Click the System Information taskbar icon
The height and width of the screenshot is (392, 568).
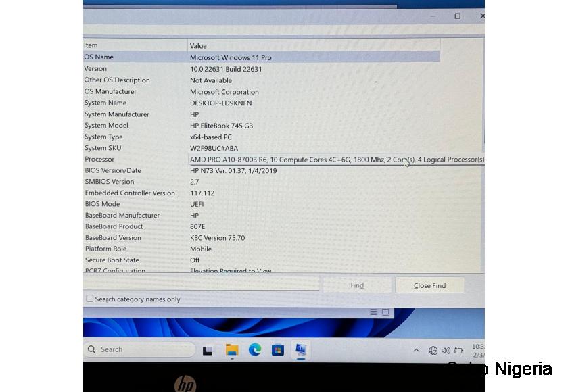[x=300, y=349]
